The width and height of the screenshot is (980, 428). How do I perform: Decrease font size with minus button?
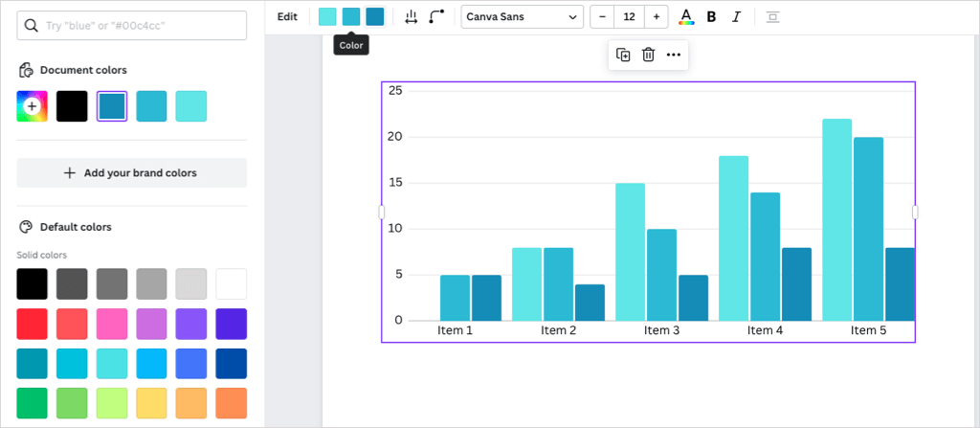point(603,16)
